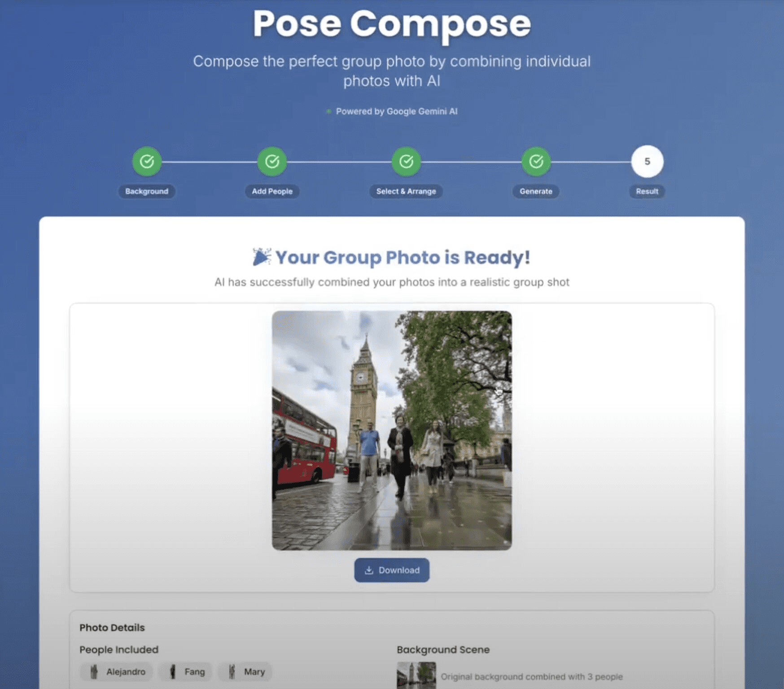784x689 pixels.
Task: Click the Select & Arrange checkmark circle
Action: [x=406, y=161]
